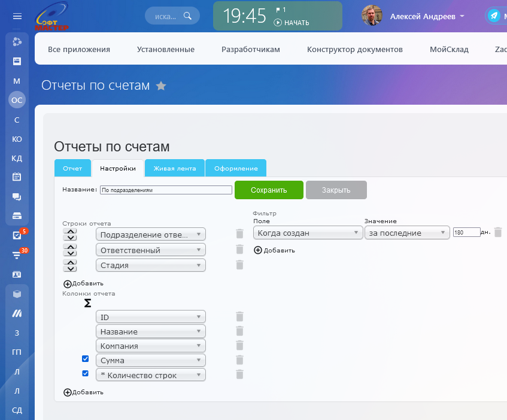
Task: Open Конструктор документов menu item
Action: [x=355, y=50]
